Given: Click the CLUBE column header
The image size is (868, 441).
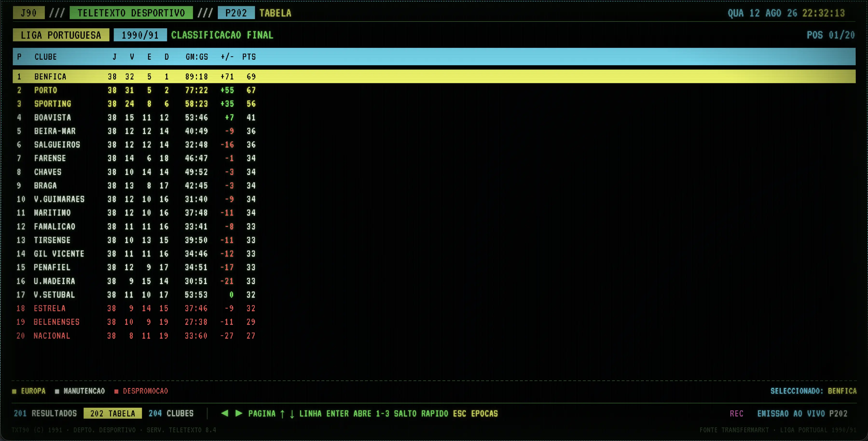Looking at the screenshot, I should coord(46,57).
